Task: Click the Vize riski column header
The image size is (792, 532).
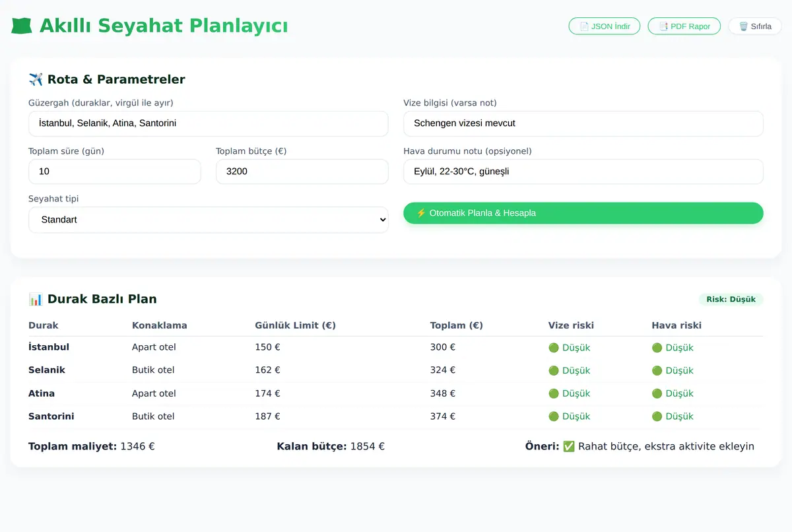Action: (x=572, y=325)
